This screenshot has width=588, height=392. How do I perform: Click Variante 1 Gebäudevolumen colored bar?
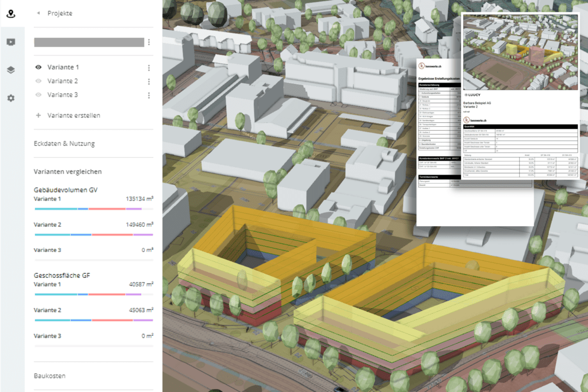click(93, 209)
